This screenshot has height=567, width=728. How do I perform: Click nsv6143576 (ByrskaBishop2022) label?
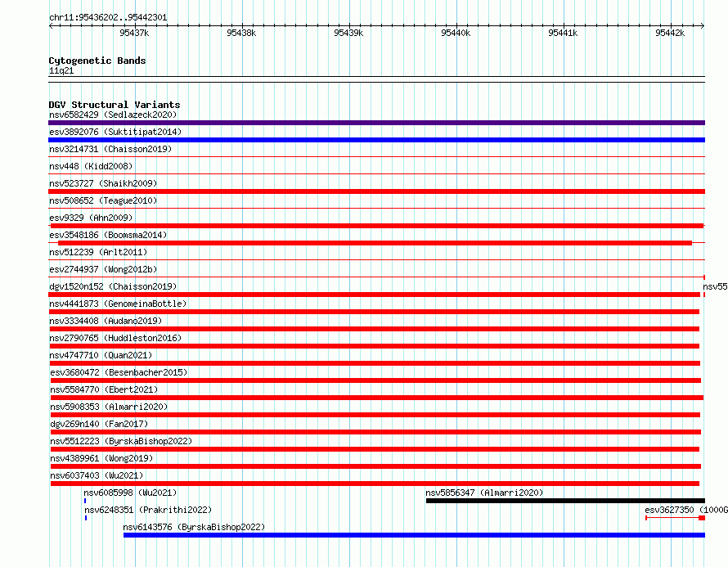point(194,527)
